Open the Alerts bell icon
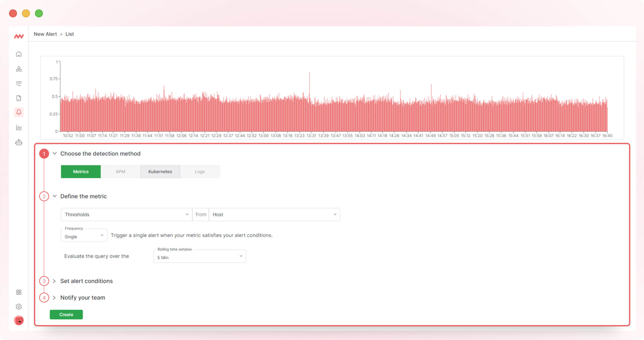Viewport: 644px width, 340px height. 19,112
